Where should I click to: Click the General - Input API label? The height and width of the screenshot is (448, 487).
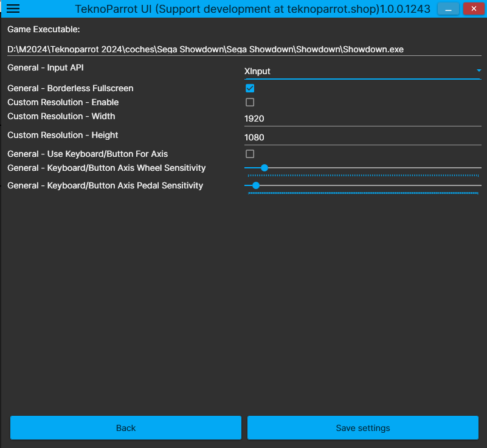pos(46,67)
